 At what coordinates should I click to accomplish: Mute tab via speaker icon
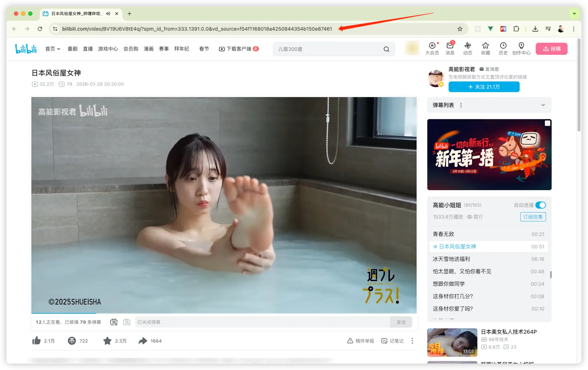(108, 14)
